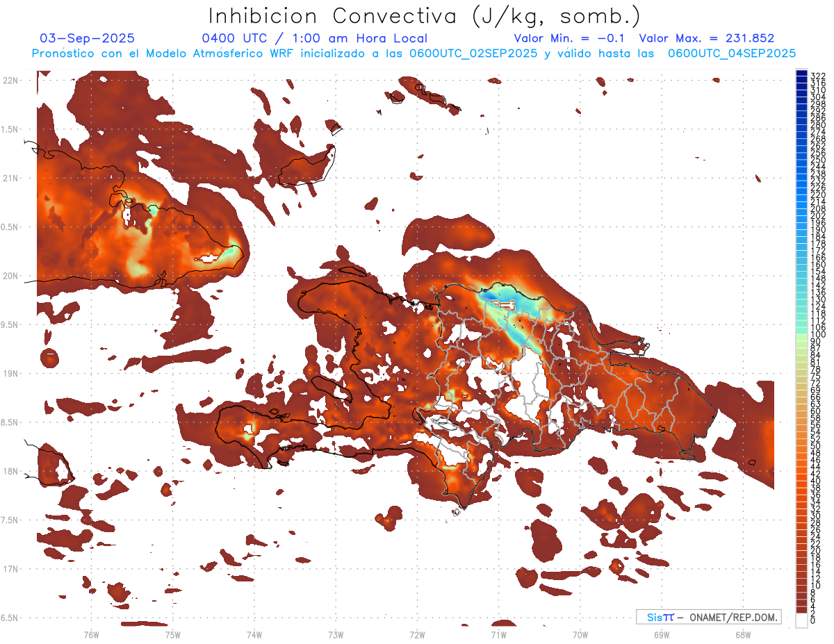This screenshot has height=644, width=834.
Task: Click the "19N" latitude label
Action: click(x=10, y=374)
